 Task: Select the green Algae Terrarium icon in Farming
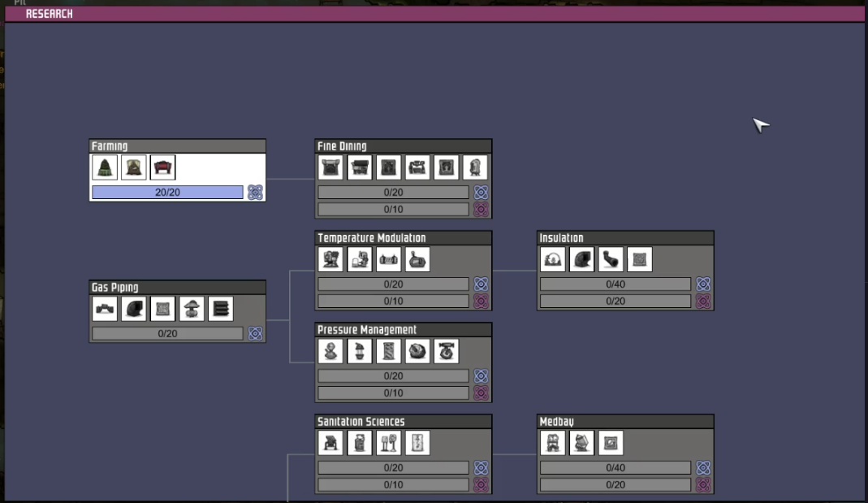(105, 167)
